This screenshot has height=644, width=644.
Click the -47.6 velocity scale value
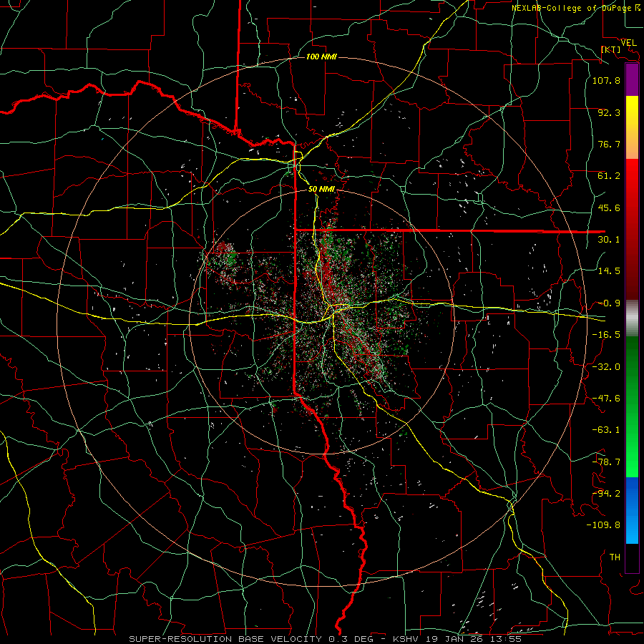[606, 399]
